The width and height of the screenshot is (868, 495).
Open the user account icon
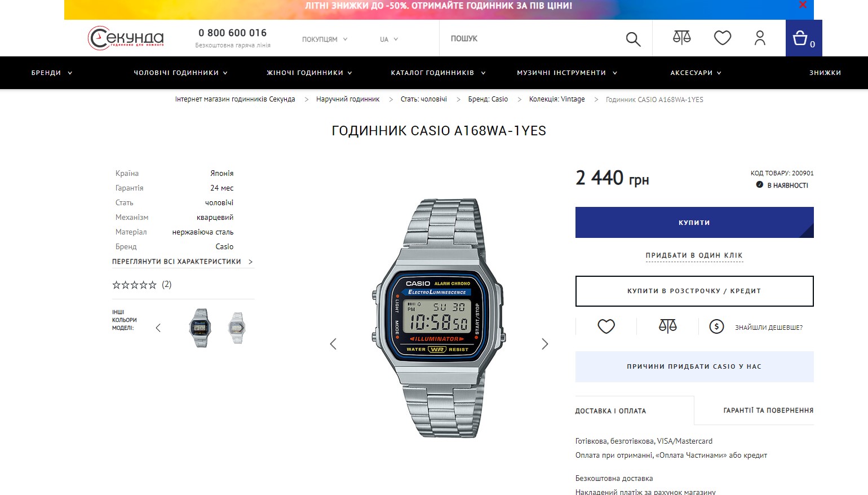760,38
